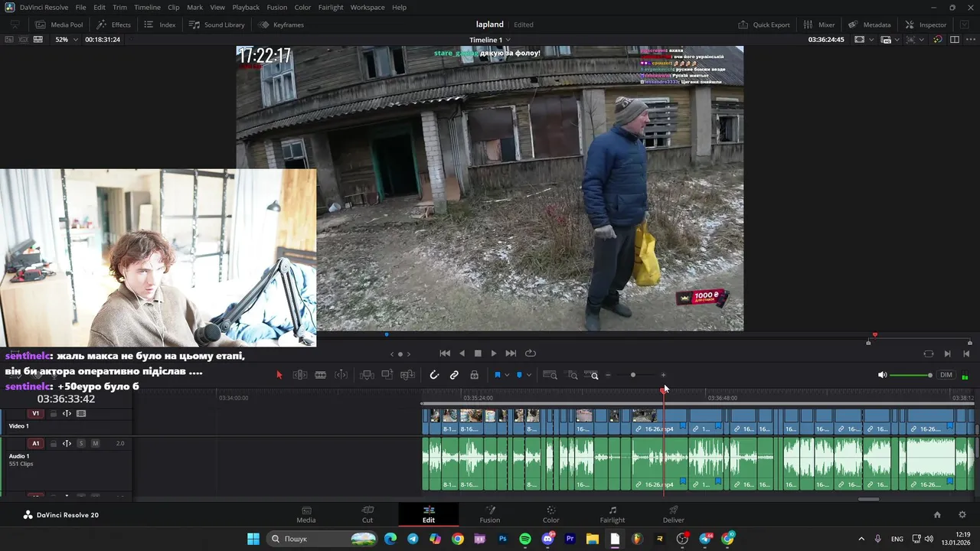Click Match Frame icon below viewer
The height and width of the screenshot is (551, 980).
click(x=929, y=354)
